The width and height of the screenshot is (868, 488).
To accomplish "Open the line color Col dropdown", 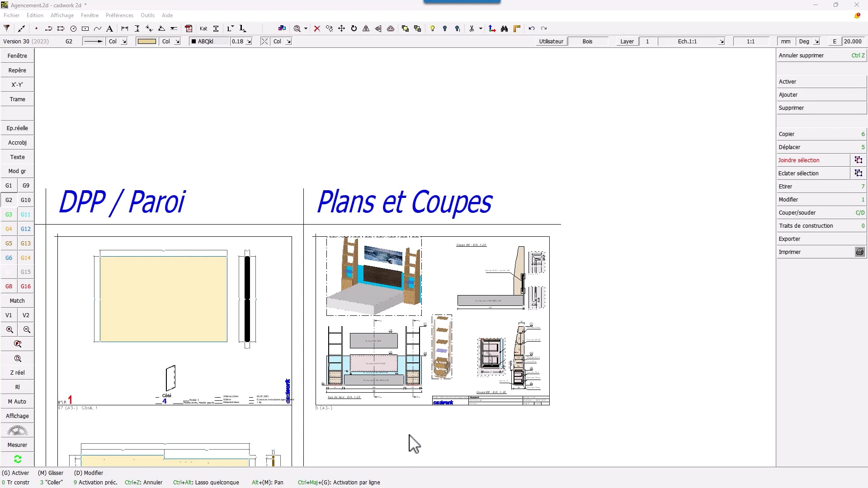I will (124, 41).
